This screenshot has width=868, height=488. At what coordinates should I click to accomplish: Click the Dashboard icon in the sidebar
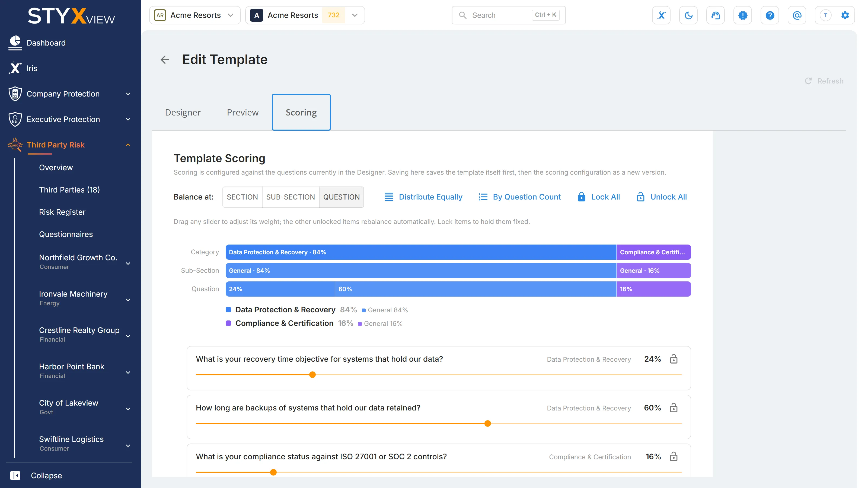point(15,43)
